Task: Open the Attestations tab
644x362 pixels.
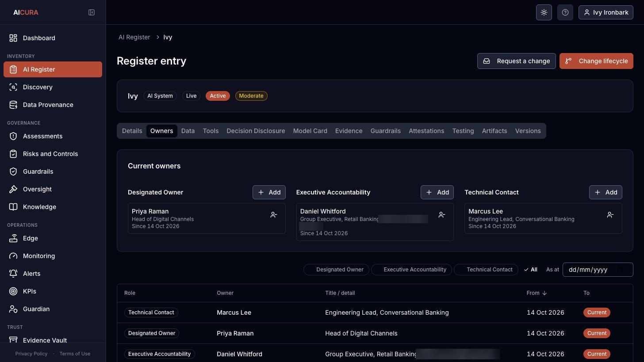Action: 426,131
